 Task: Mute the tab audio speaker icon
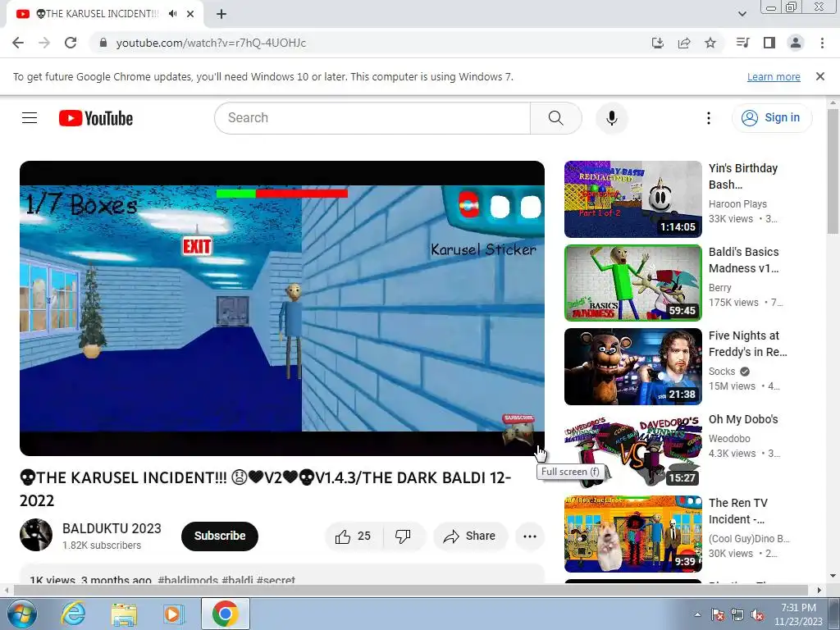point(172,14)
